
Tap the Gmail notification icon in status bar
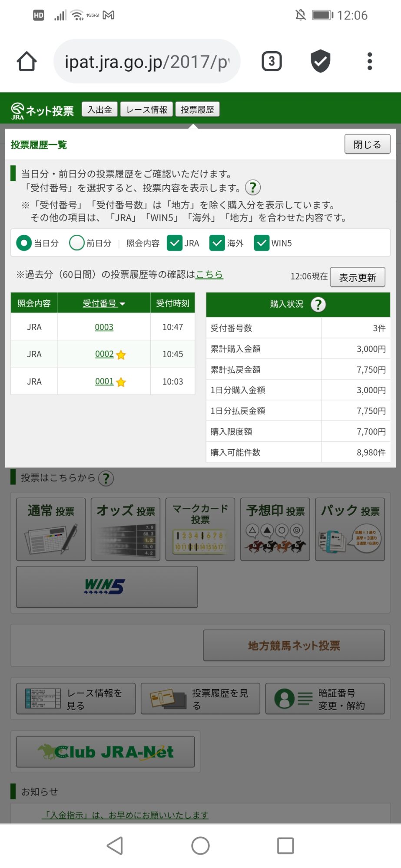point(109,15)
